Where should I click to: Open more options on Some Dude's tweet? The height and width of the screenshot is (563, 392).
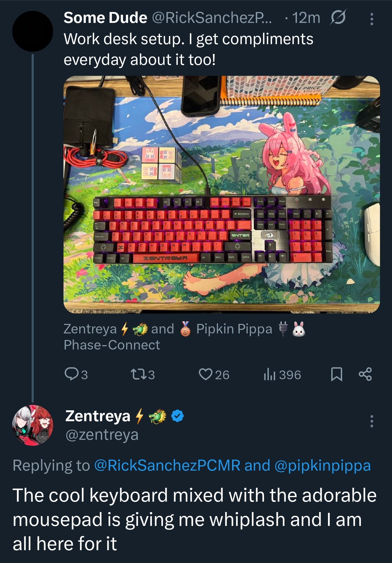[x=372, y=19]
